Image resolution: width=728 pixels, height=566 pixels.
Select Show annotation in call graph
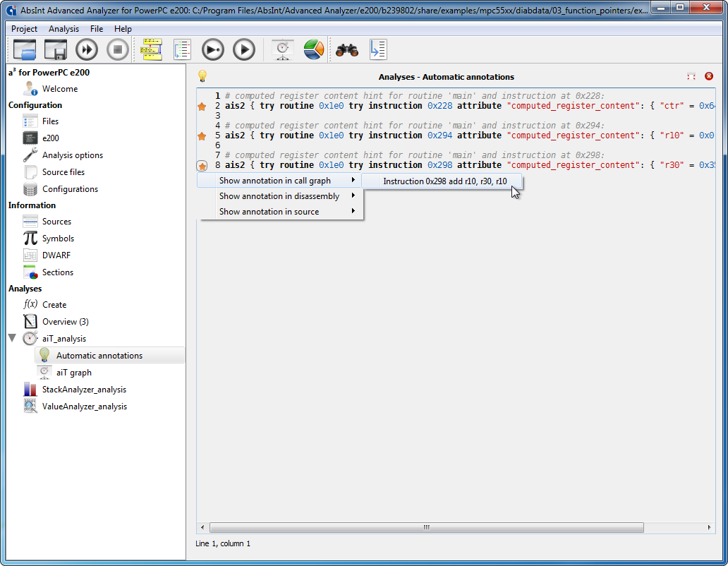(x=280, y=181)
